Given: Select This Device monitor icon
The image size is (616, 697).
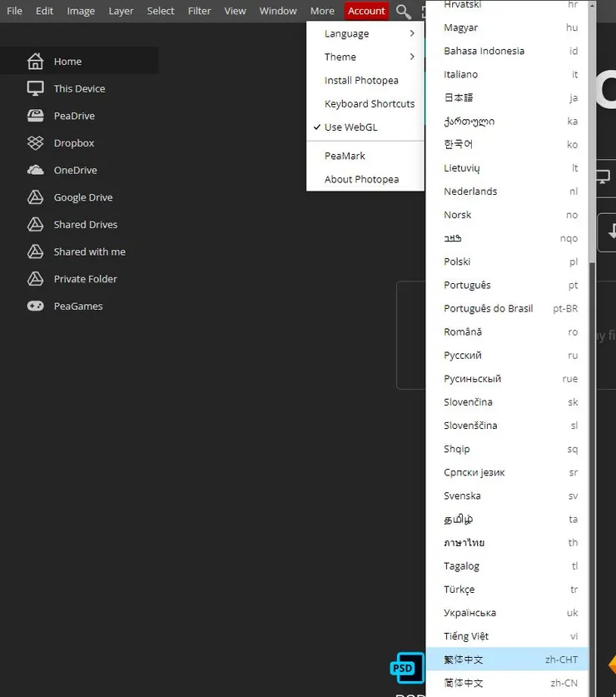Looking at the screenshot, I should coord(36,88).
